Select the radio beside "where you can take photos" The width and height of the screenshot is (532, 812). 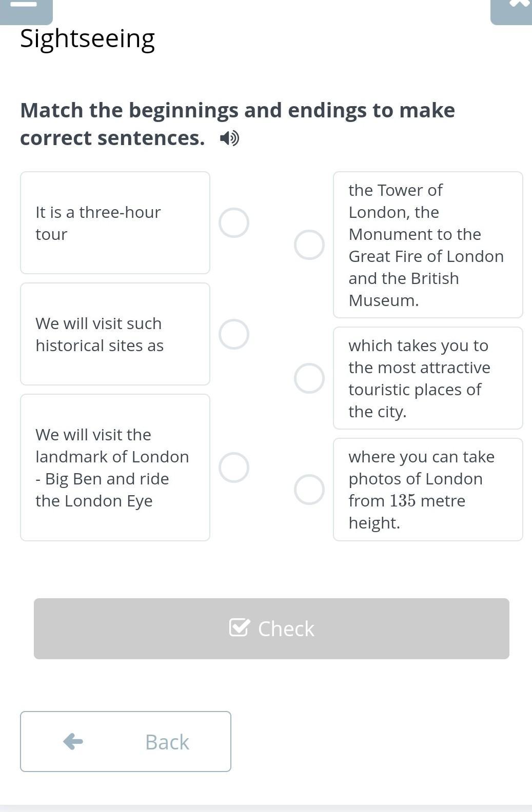tap(309, 490)
